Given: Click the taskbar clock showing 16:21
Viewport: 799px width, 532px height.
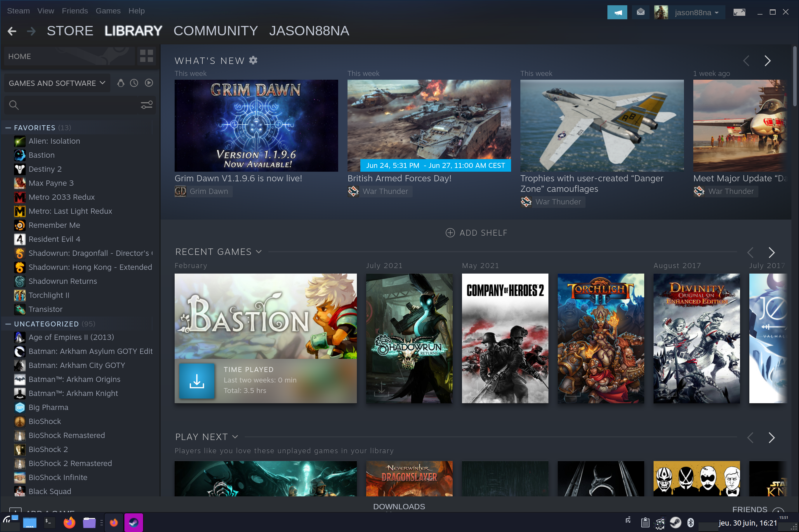Looking at the screenshot, I should point(748,523).
